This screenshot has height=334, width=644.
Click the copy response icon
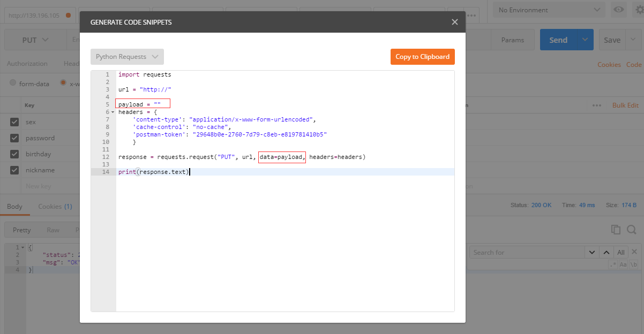[615, 229]
